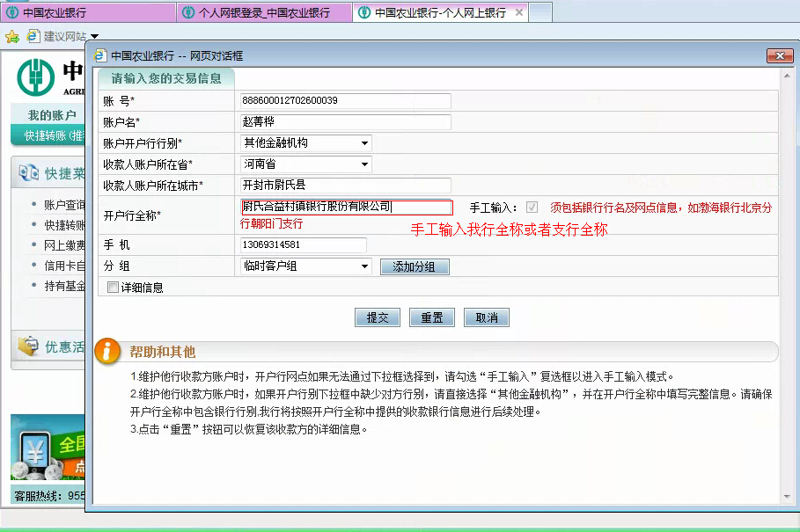Click the dialog title bar IE icon
This screenshot has height=532, width=800.
point(100,55)
